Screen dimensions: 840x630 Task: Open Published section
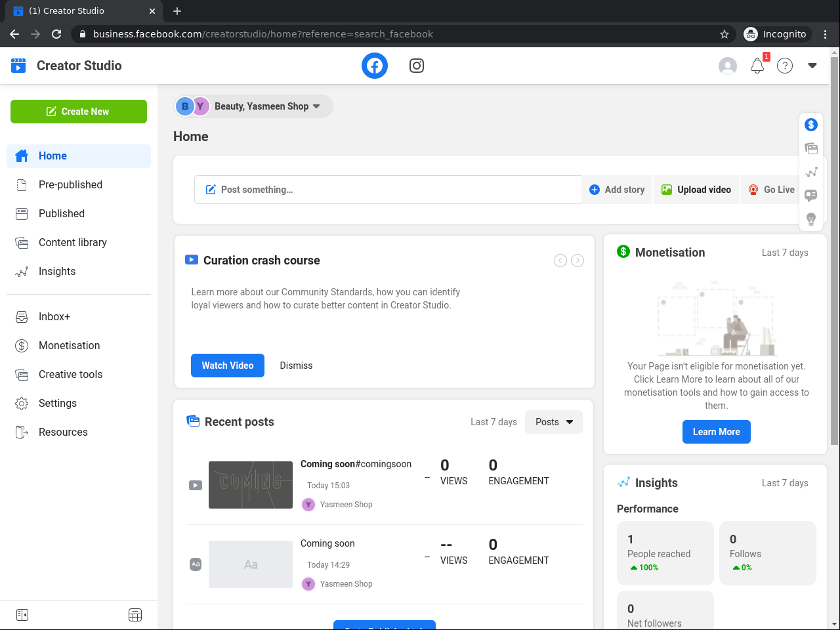79,213
